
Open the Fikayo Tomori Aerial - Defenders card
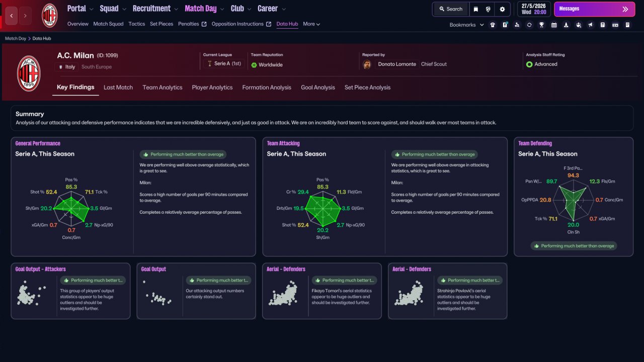(x=322, y=291)
